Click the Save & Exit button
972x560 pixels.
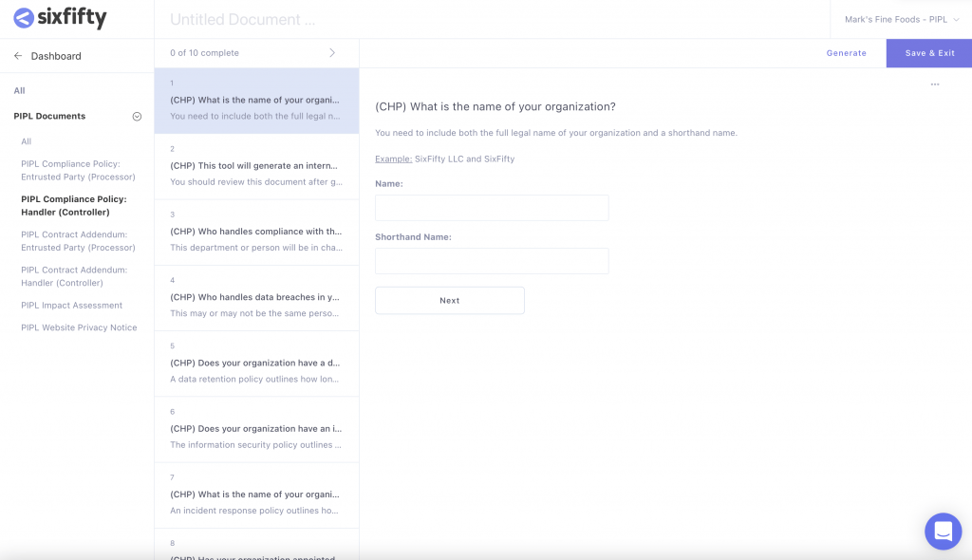(929, 53)
